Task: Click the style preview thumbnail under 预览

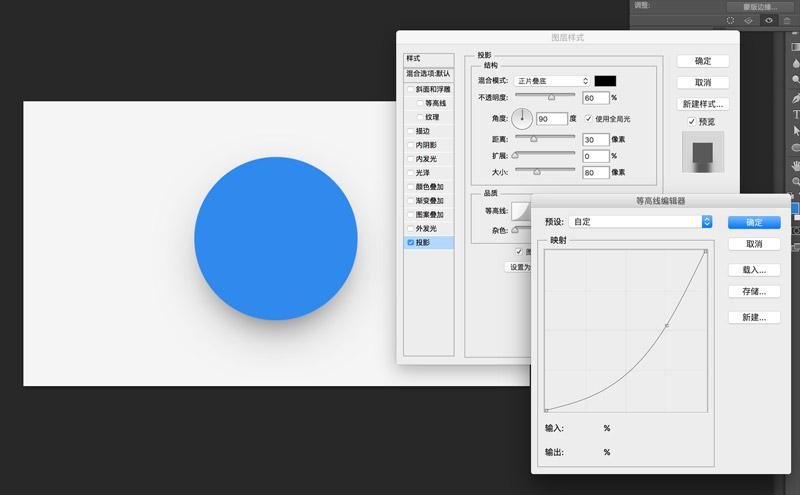Action: [703, 152]
